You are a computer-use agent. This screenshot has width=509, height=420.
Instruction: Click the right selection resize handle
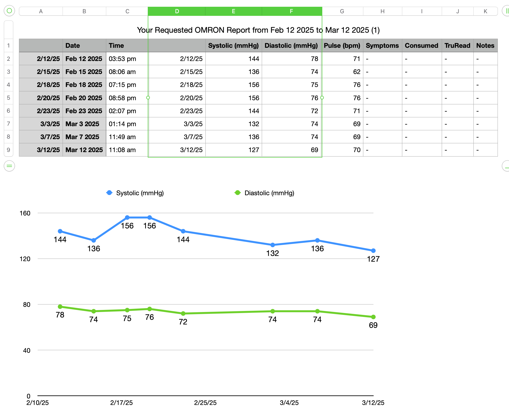(322, 98)
